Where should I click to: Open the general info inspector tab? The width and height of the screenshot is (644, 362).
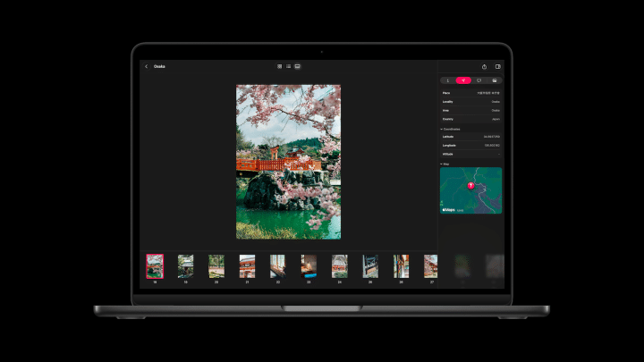tap(448, 80)
